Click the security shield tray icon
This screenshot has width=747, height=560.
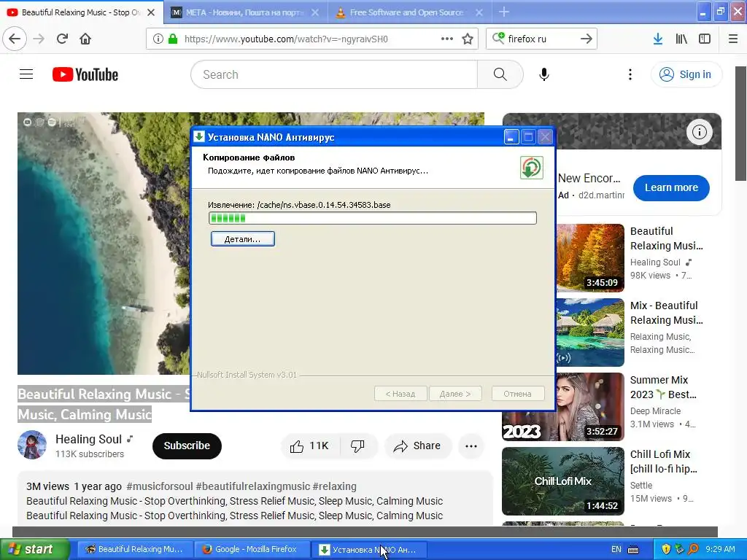click(666, 550)
